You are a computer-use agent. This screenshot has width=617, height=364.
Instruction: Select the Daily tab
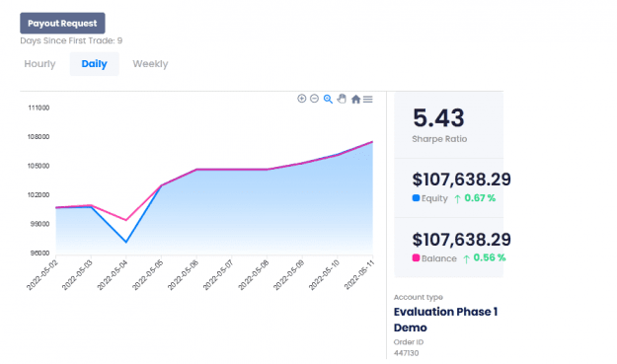click(94, 64)
